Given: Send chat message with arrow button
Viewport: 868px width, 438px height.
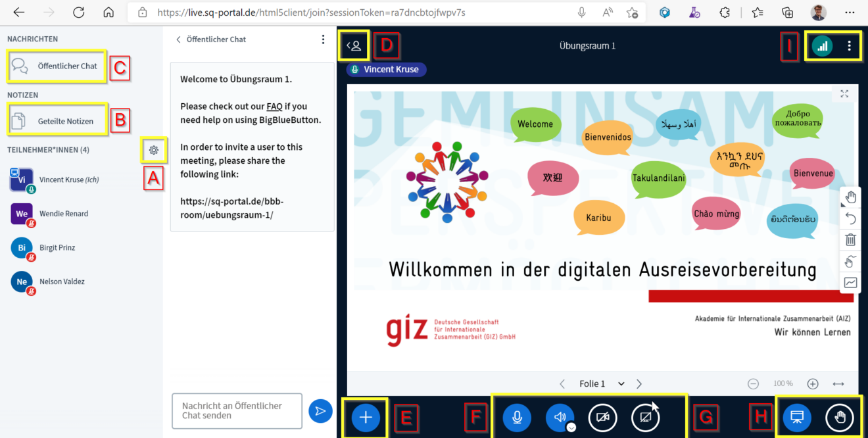Looking at the screenshot, I should (x=320, y=411).
